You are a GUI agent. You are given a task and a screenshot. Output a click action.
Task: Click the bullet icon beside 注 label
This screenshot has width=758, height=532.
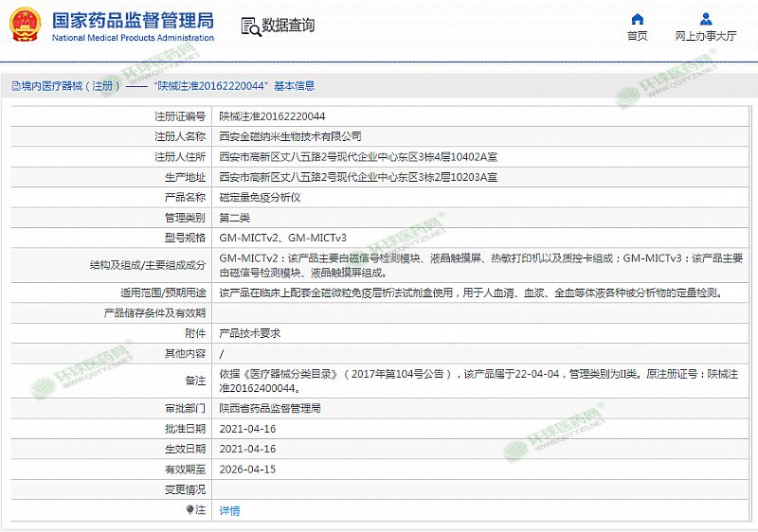coord(190,510)
